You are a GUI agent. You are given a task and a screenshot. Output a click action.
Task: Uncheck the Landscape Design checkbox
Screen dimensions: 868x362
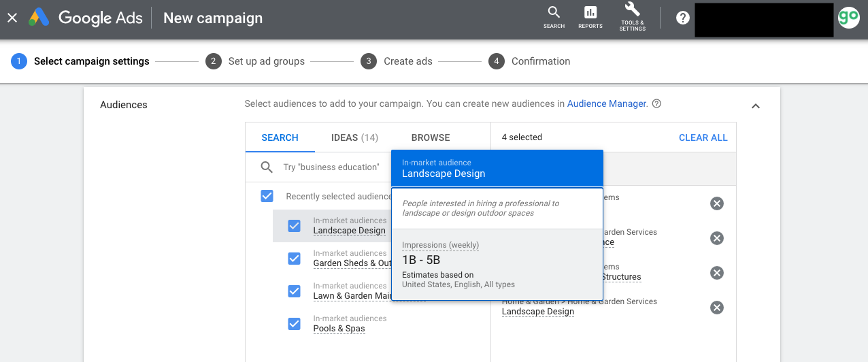294,226
